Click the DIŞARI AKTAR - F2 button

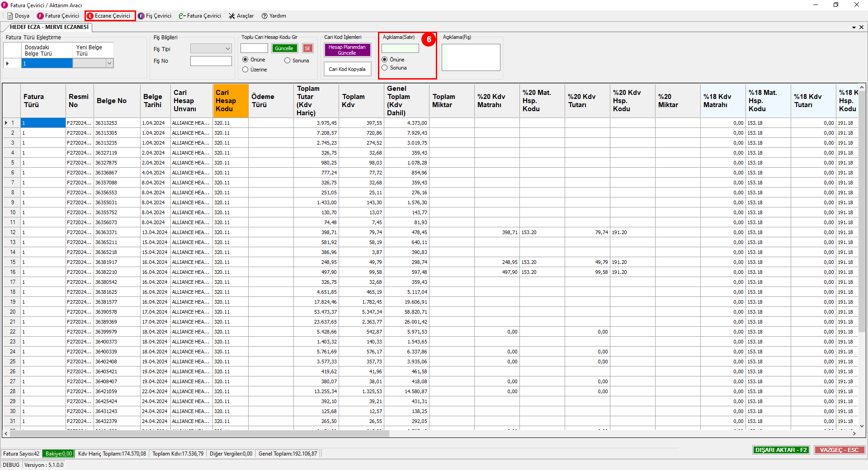pos(781,450)
